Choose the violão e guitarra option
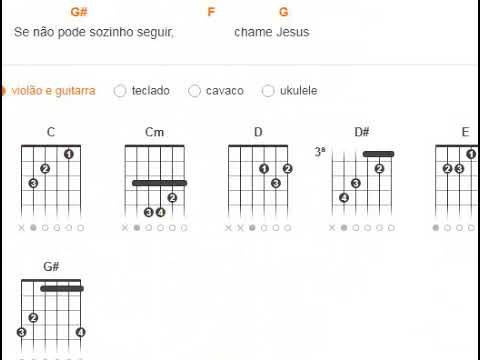Screen dimensions: 480x360 pyautogui.click(x=49, y=91)
